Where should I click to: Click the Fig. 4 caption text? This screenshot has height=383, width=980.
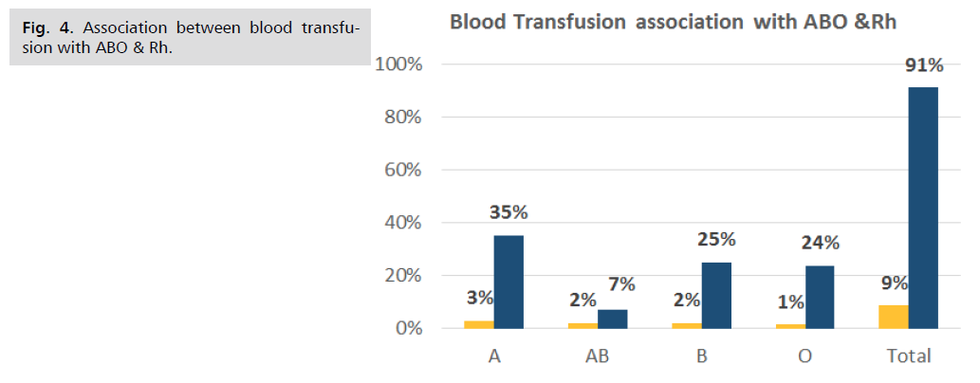tap(190, 37)
